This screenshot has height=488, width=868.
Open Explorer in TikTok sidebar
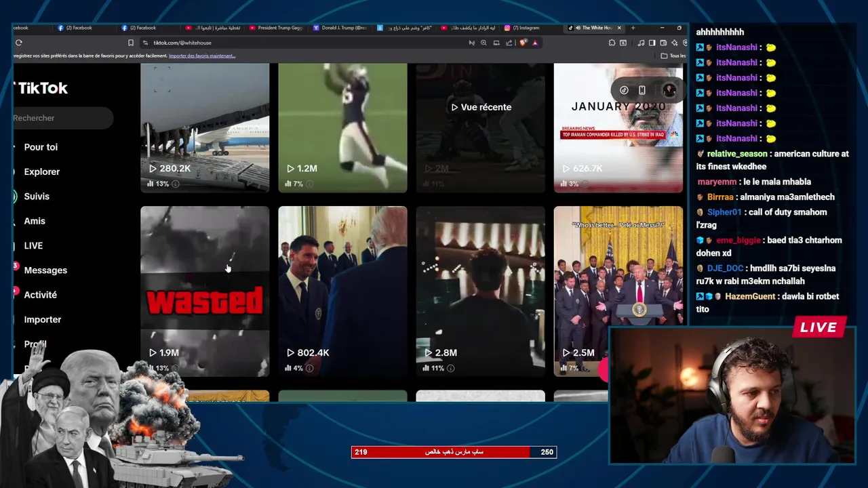41,171
